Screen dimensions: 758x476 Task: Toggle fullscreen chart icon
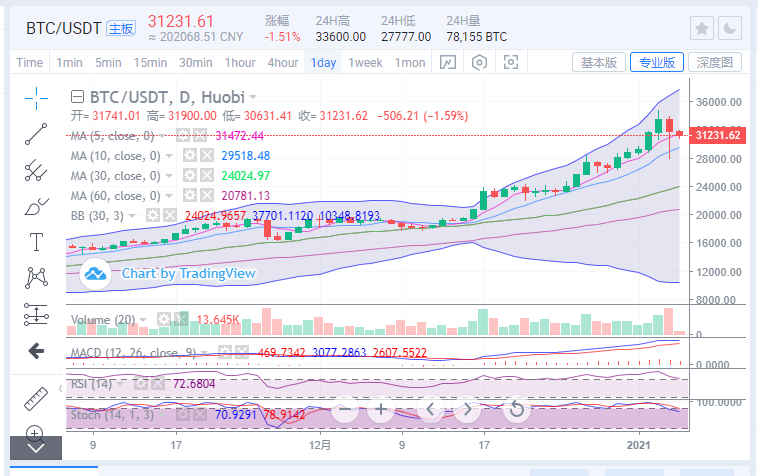pyautogui.click(x=510, y=62)
